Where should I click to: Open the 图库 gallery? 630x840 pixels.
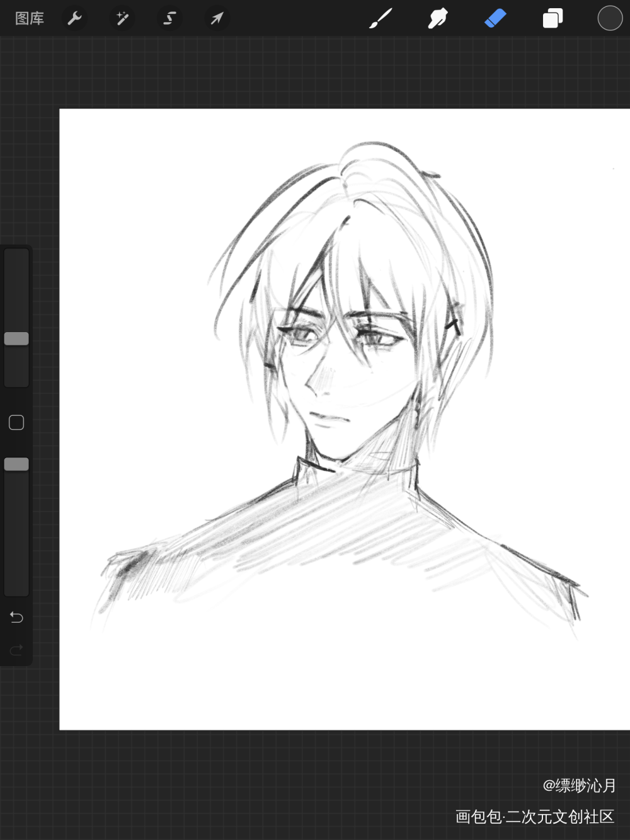pyautogui.click(x=30, y=18)
